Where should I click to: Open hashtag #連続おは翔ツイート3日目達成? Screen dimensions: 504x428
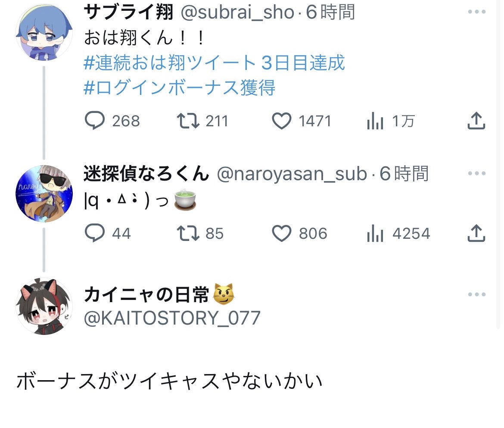point(214,62)
